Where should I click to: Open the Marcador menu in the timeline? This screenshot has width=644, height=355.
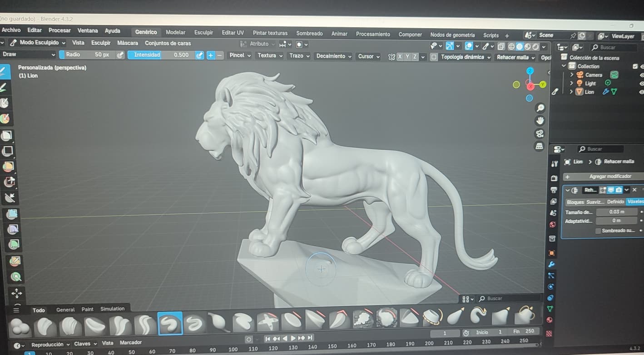point(131,342)
